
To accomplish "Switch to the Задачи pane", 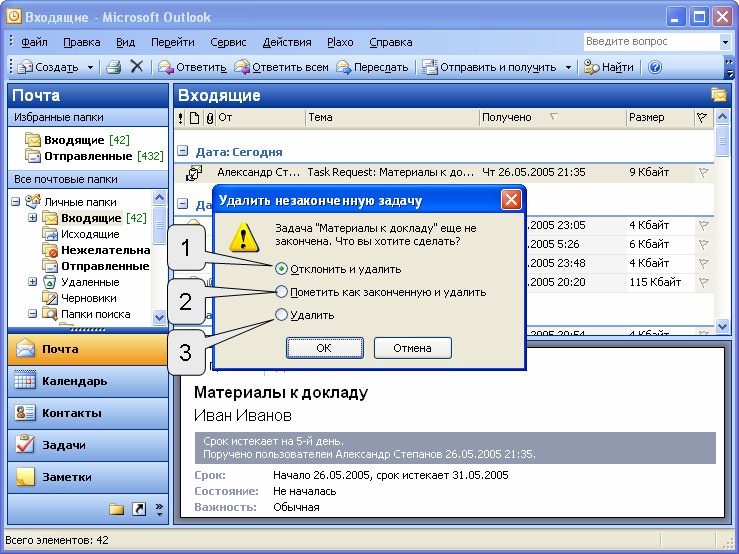I will coord(88,445).
